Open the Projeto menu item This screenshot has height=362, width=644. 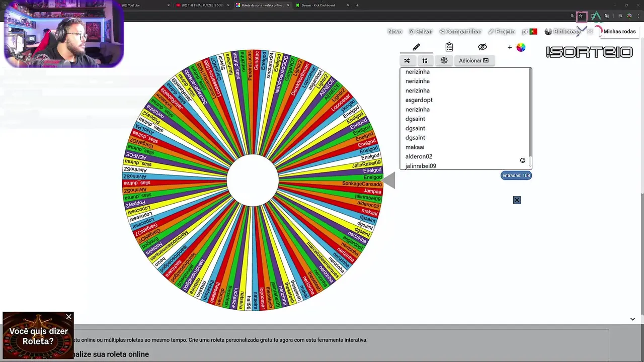pos(502,31)
